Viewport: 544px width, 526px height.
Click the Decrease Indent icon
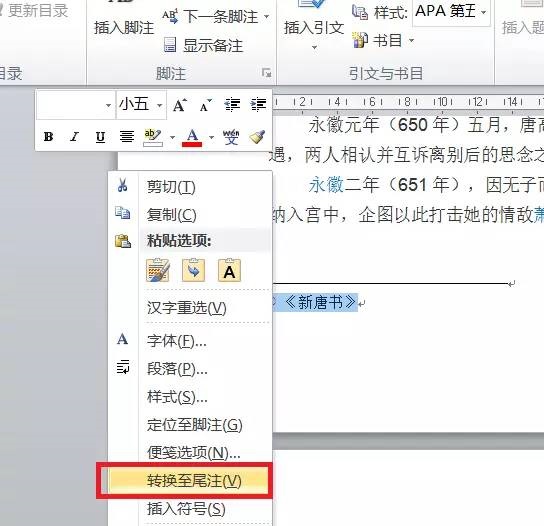pyautogui.click(x=232, y=104)
